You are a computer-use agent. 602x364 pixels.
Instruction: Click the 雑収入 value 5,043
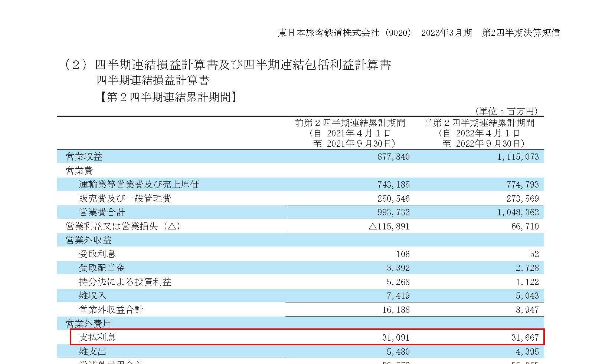tap(527, 296)
